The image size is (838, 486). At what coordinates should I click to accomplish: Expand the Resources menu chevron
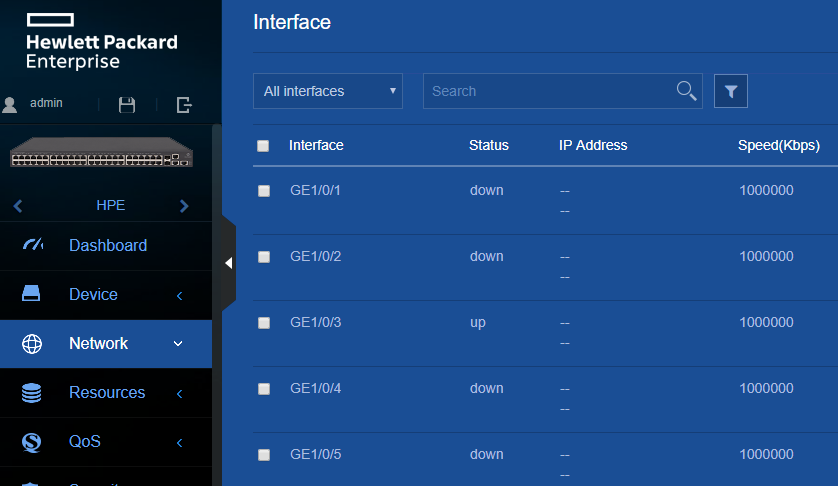180,394
